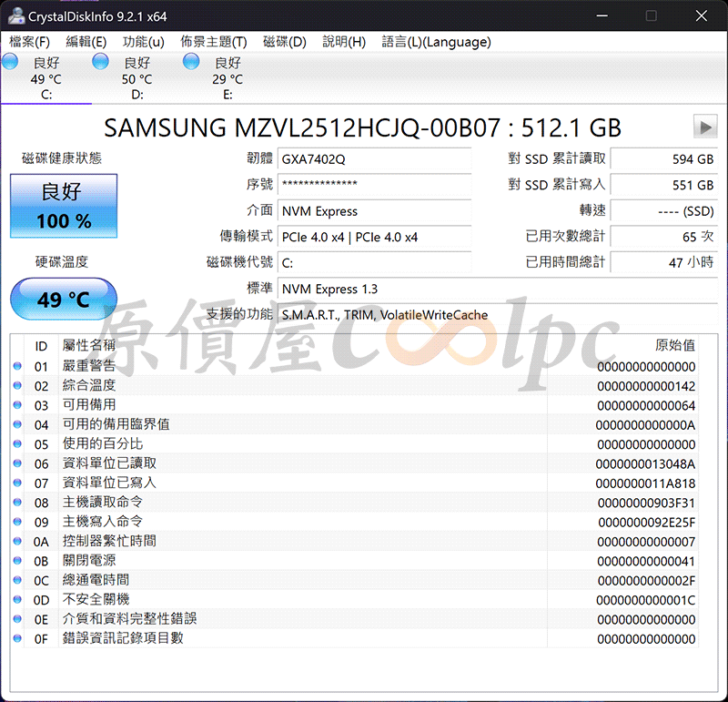Click status dot for attribute 0D 不安全關機
The width and height of the screenshot is (728, 702).
click(17, 600)
